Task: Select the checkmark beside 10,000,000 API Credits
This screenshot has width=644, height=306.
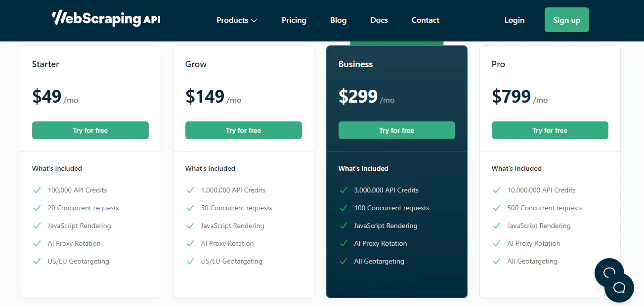Action: click(x=497, y=190)
